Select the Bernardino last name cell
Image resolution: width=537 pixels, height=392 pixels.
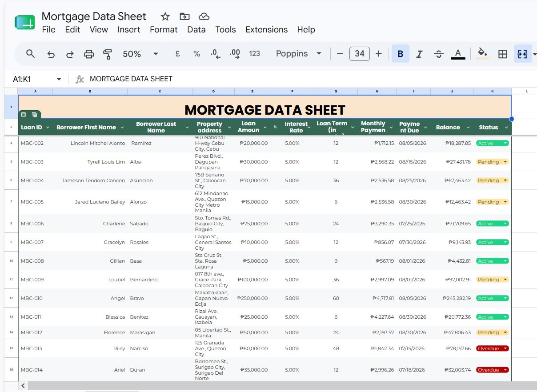(160, 280)
